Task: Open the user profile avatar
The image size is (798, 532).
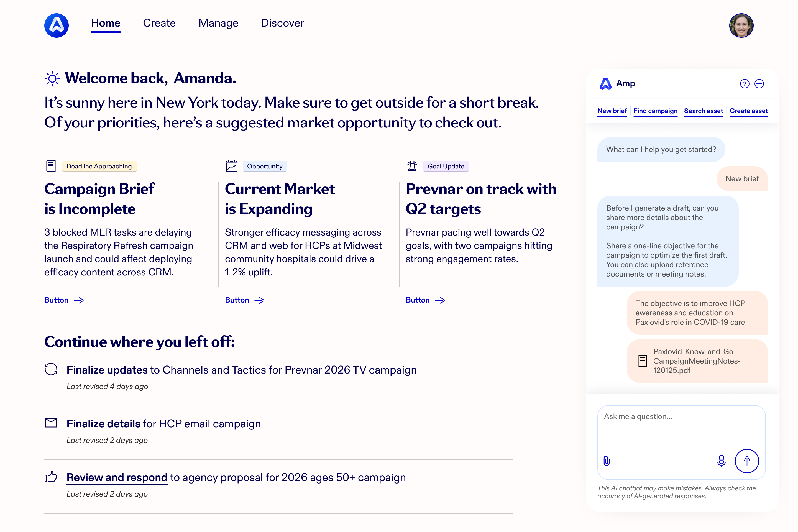Action: click(741, 25)
